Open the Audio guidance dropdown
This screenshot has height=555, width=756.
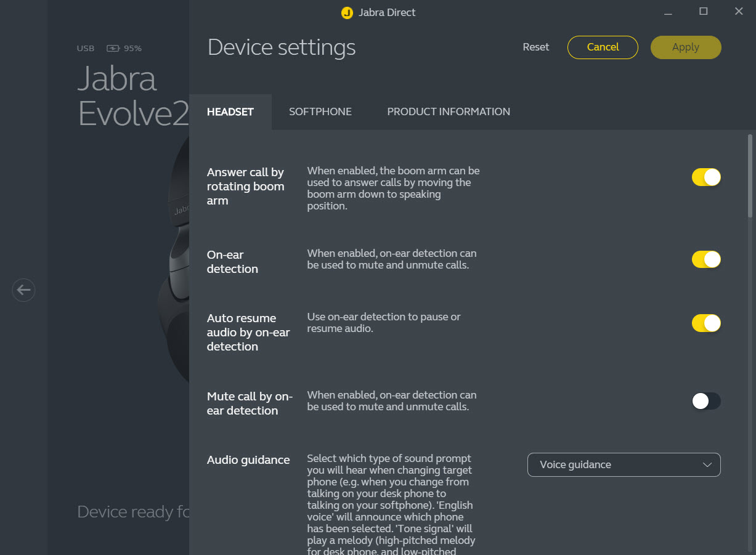[x=624, y=464]
